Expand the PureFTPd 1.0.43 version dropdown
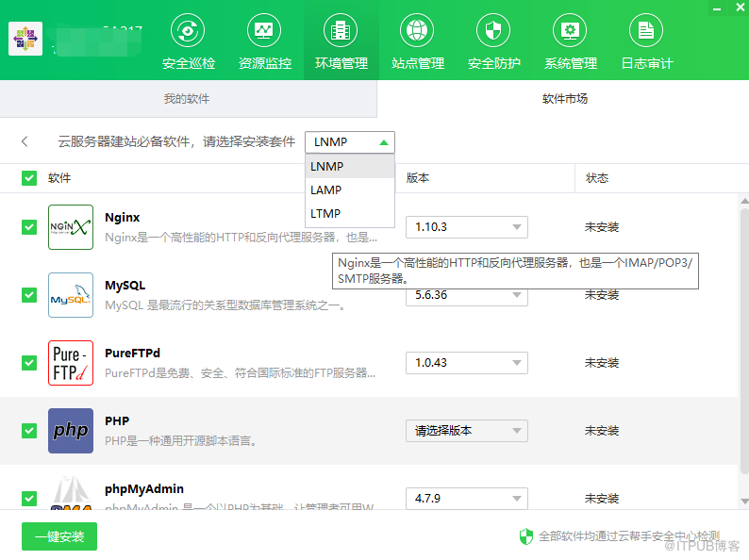 [466, 363]
